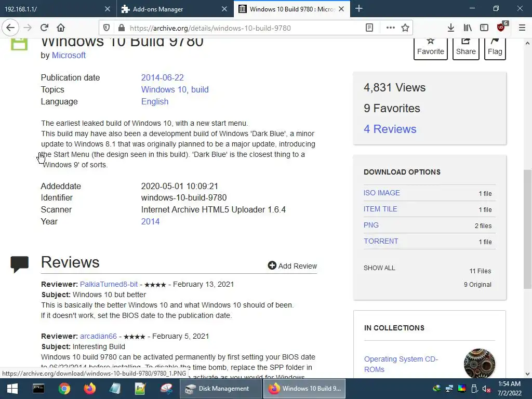Image resolution: width=532 pixels, height=399 pixels.
Task: View site security via the padlock icon
Action: pyautogui.click(x=121, y=28)
